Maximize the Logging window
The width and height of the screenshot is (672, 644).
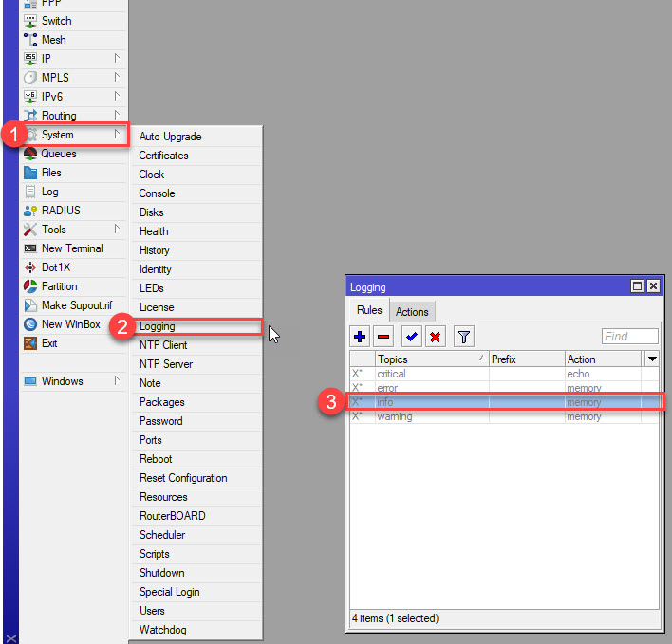[637, 286]
